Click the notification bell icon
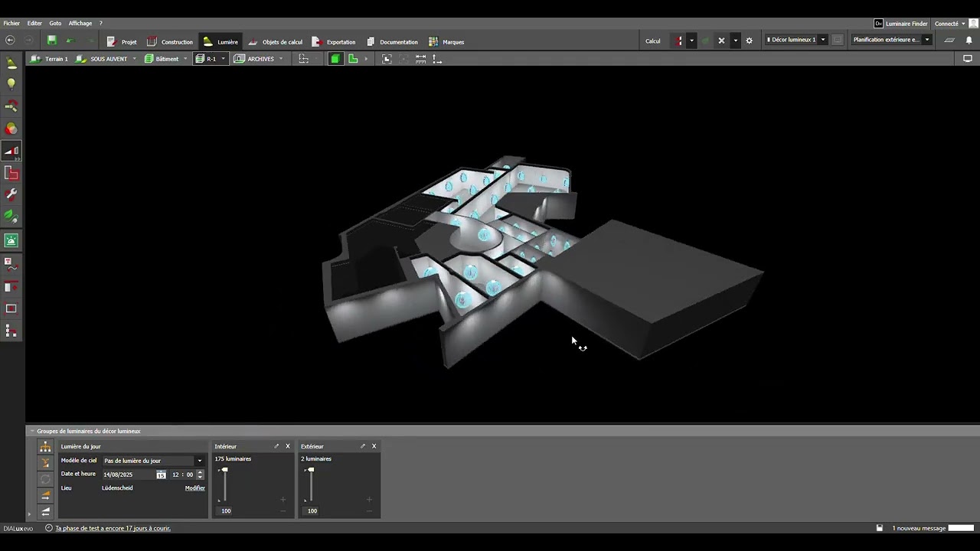This screenshot has width=980, height=551. tap(969, 41)
